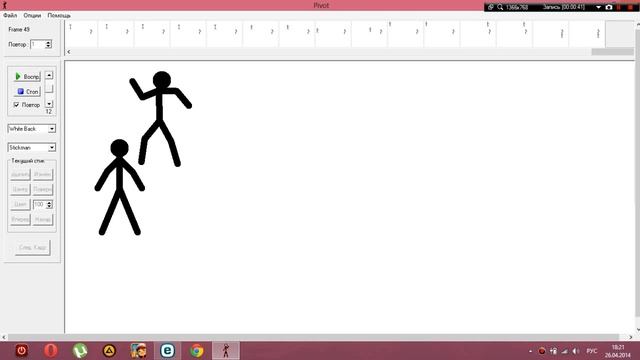640x360 pixels.
Task: Select the first frame thumbnail in timeline
Action: (81, 34)
